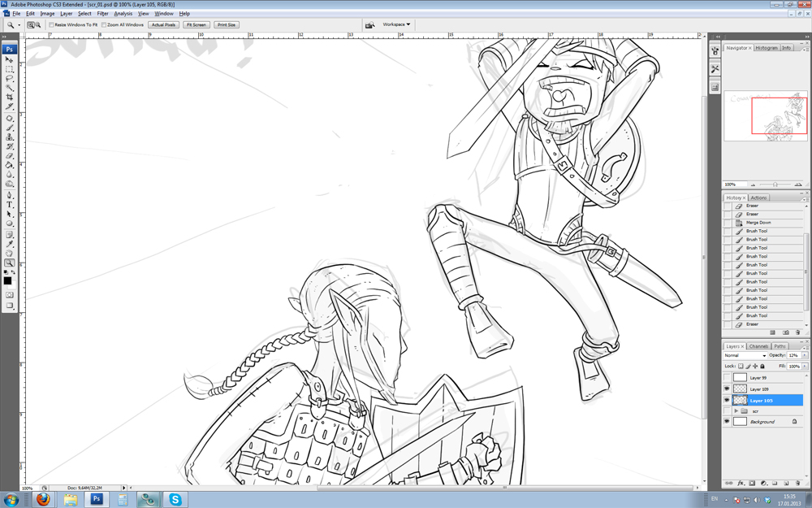Select the History Brush tool
The height and width of the screenshot is (508, 812).
[9, 146]
